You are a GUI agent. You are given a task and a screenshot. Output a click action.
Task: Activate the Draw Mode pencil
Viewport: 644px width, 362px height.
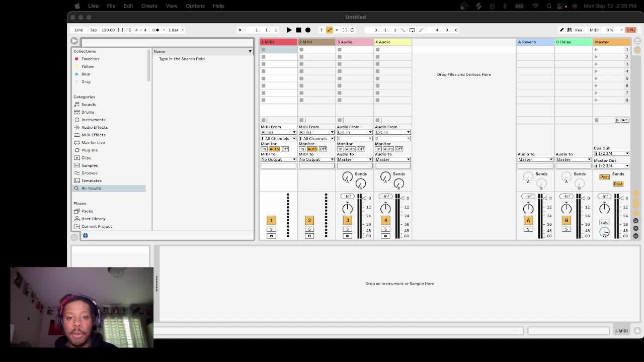coord(561,30)
